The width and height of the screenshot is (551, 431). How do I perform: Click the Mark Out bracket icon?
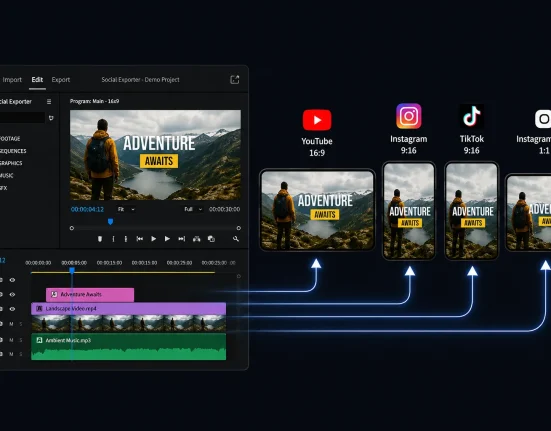(x=126, y=239)
